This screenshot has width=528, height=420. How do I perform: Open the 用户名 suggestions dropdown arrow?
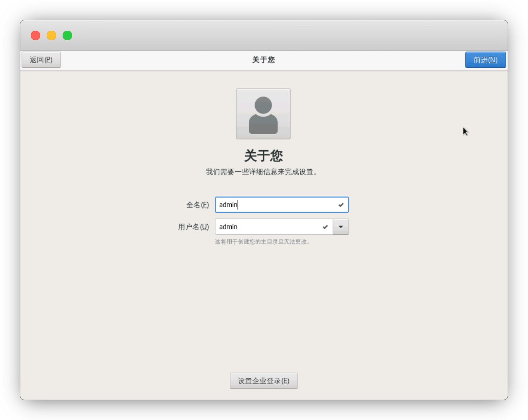tap(341, 227)
